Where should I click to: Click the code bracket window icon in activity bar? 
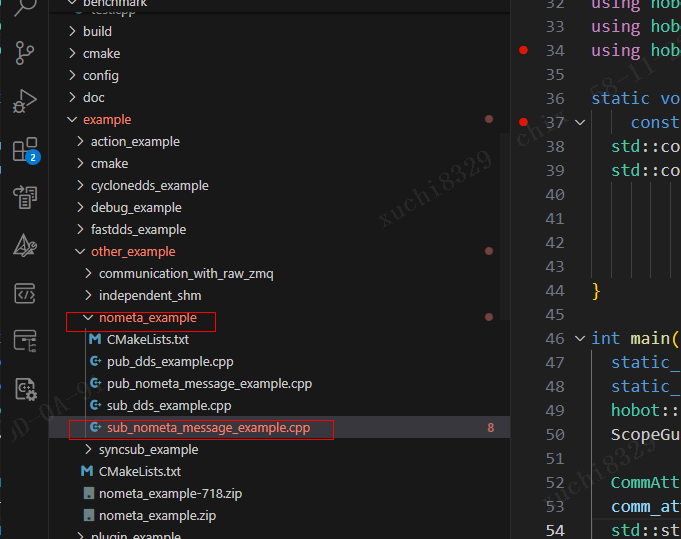[25, 293]
